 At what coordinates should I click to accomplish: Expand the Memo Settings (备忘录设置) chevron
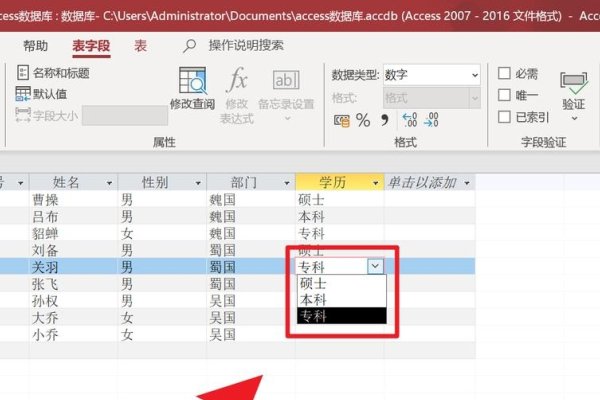coord(287,119)
